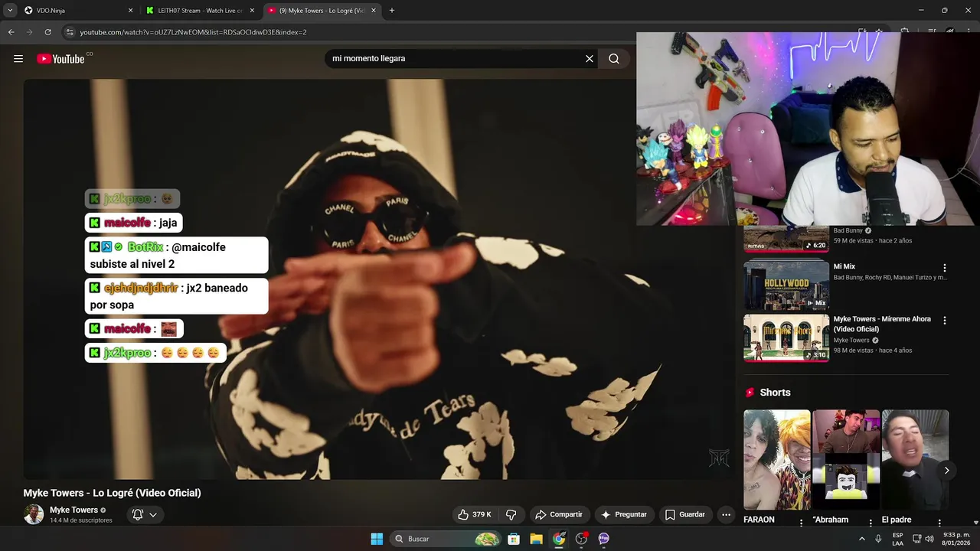Click the microphone tray icon
This screenshot has height=551, width=980.
[x=878, y=539]
